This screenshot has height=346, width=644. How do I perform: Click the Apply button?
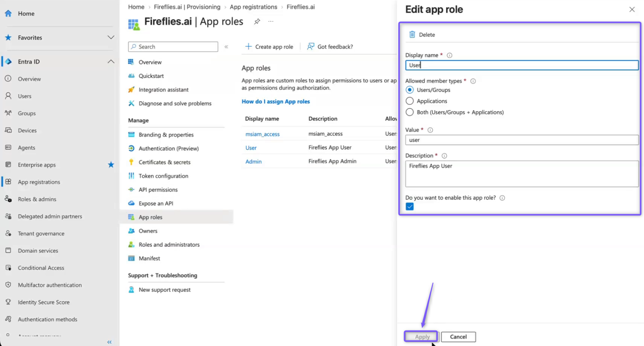(421, 337)
